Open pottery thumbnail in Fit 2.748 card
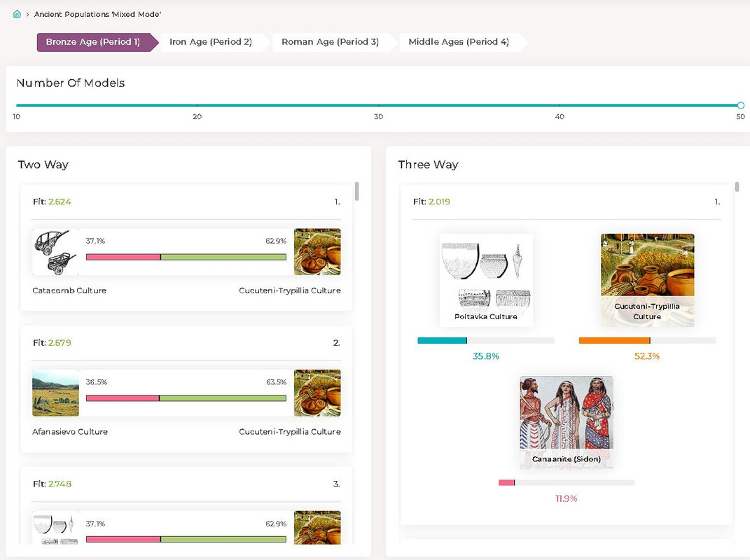 click(x=55, y=528)
